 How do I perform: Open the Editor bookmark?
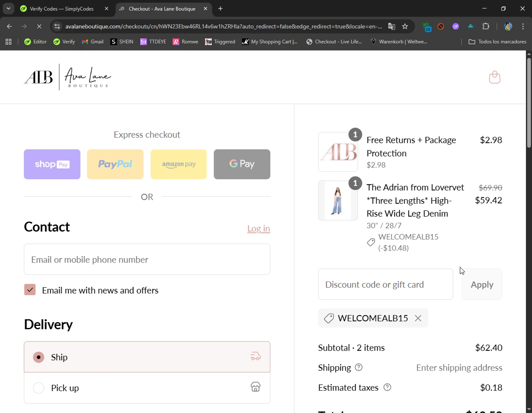pyautogui.click(x=35, y=42)
